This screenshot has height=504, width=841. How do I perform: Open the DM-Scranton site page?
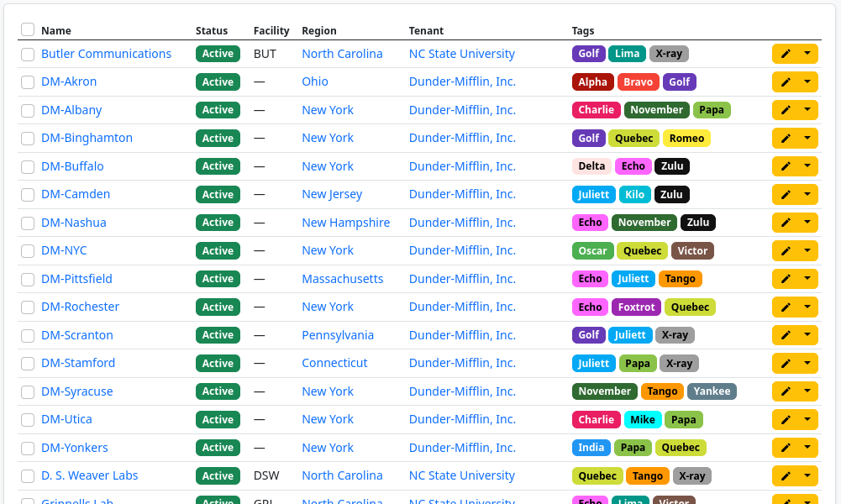(x=77, y=335)
